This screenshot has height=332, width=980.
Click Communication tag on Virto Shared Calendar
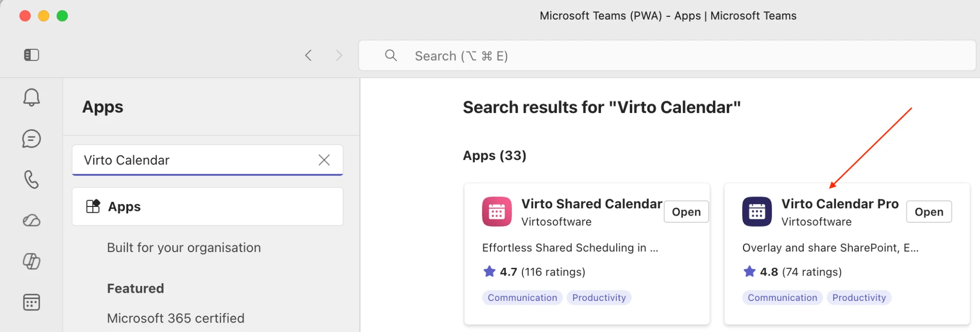[523, 298]
